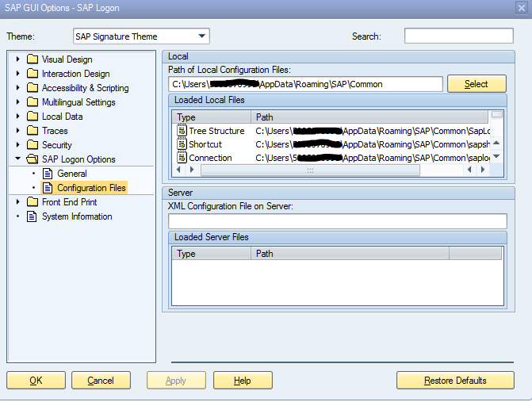Click the Shortcut file icon
Viewport: 532px width, 402px height.
coord(182,144)
